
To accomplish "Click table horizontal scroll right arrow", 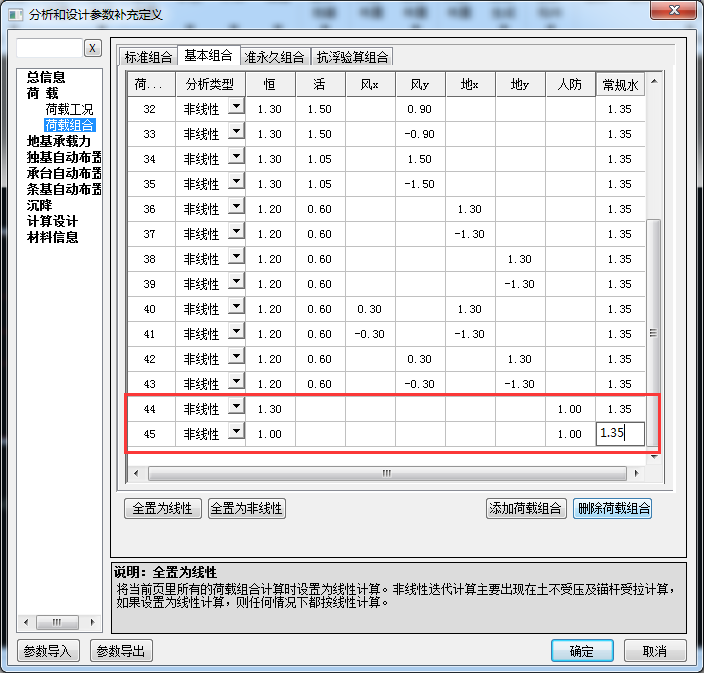I will click(x=636, y=473).
